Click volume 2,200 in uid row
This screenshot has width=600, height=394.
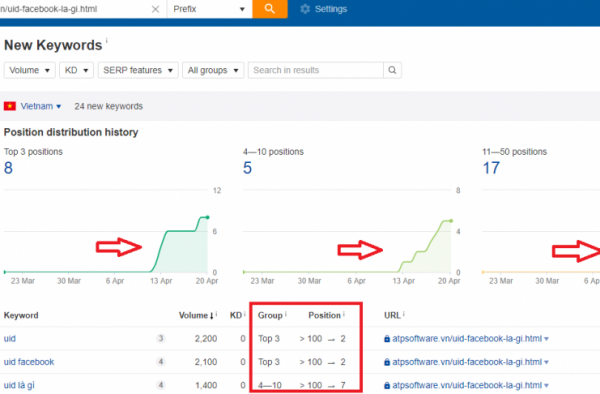pyautogui.click(x=206, y=339)
